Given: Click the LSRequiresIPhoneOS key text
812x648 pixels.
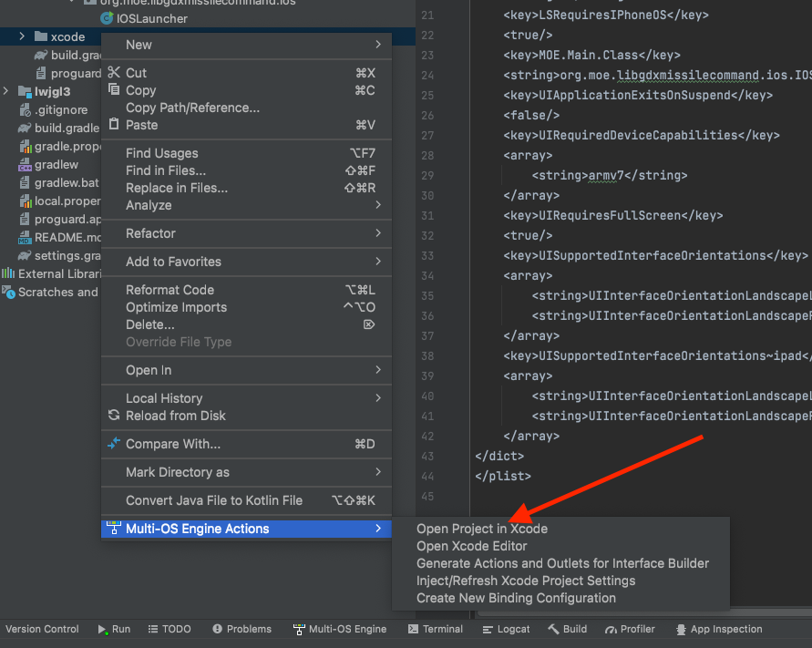Looking at the screenshot, I should click(x=602, y=15).
